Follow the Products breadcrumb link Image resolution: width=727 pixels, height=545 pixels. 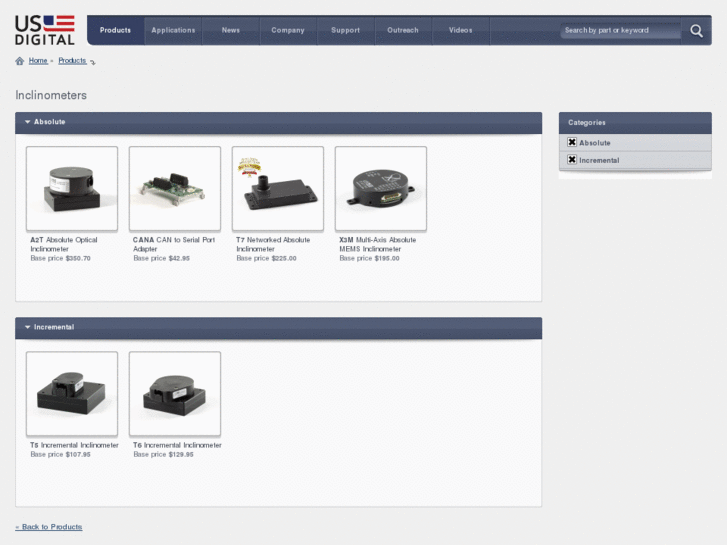[x=72, y=61]
